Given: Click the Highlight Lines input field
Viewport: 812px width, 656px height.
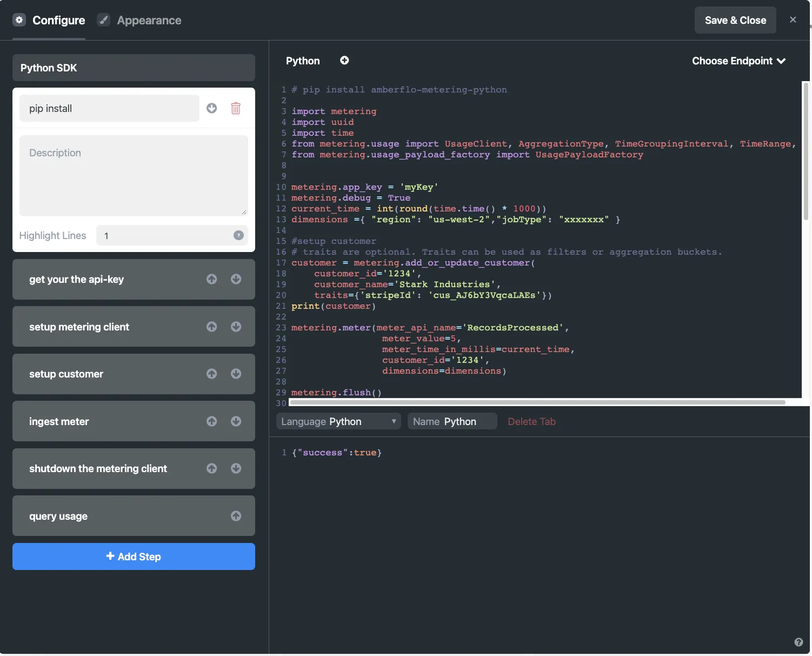Looking at the screenshot, I should 172,235.
